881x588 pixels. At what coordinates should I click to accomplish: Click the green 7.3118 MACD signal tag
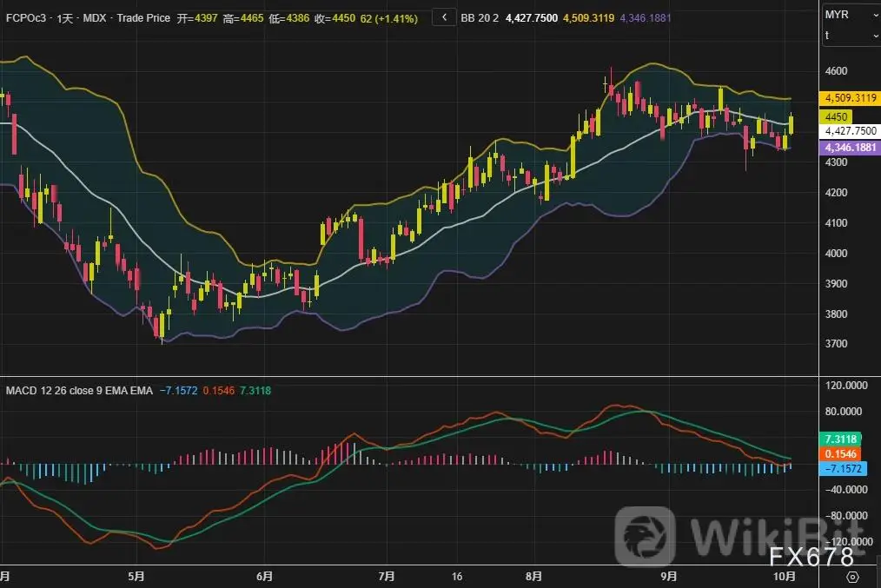(842, 440)
